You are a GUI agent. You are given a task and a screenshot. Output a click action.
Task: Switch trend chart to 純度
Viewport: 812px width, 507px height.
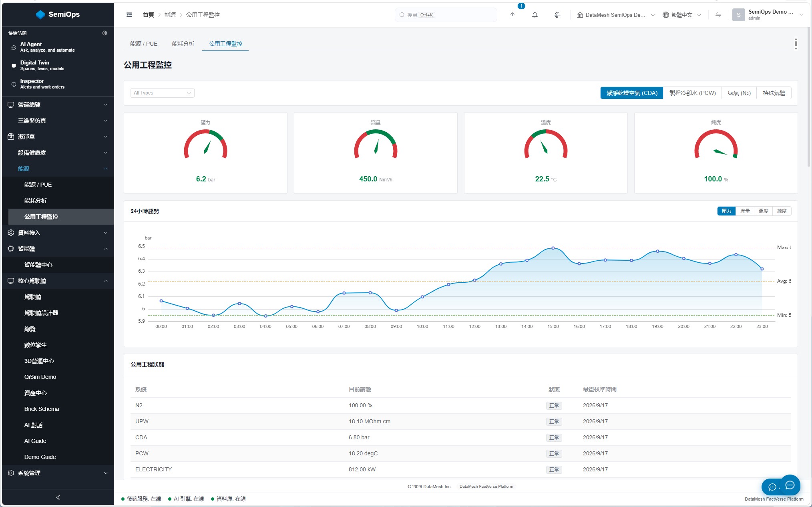point(782,211)
